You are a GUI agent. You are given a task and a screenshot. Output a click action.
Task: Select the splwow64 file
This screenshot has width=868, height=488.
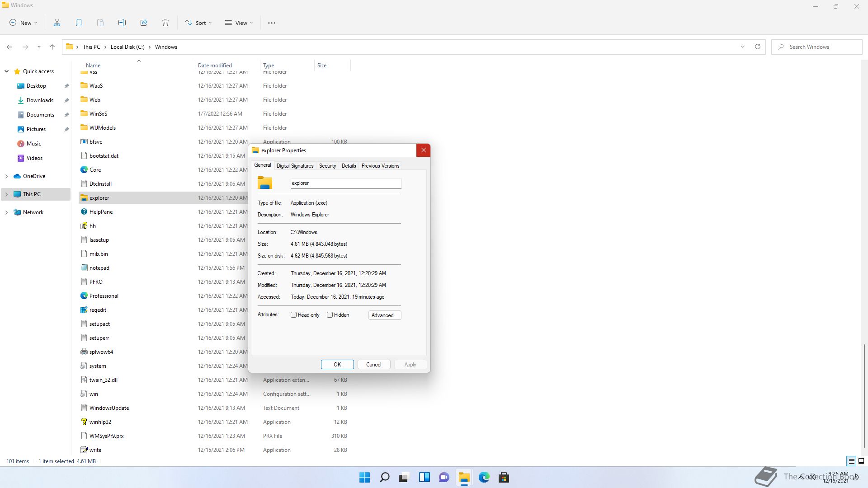tap(101, 352)
